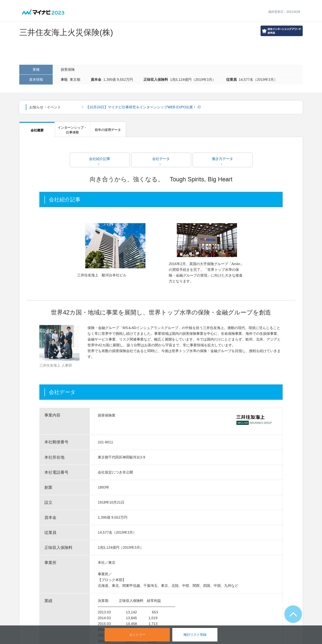The image size is (322, 644).
Task: Click the Tough Spirits, Big Heart slogan
Action: click(x=201, y=179)
